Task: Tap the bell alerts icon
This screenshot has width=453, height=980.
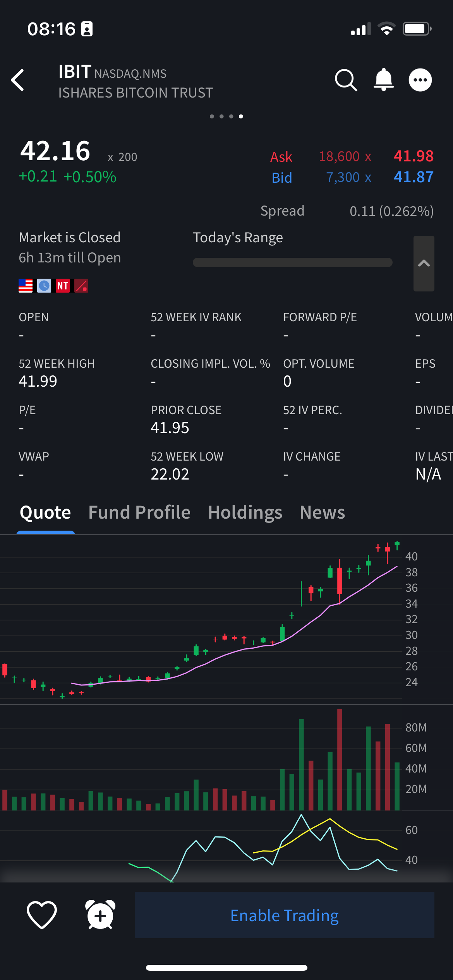Action: point(383,80)
